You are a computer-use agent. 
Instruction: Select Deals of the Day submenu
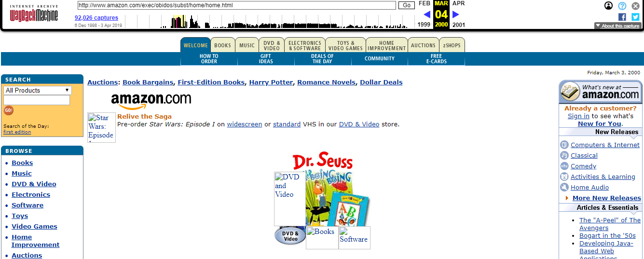coord(322,59)
